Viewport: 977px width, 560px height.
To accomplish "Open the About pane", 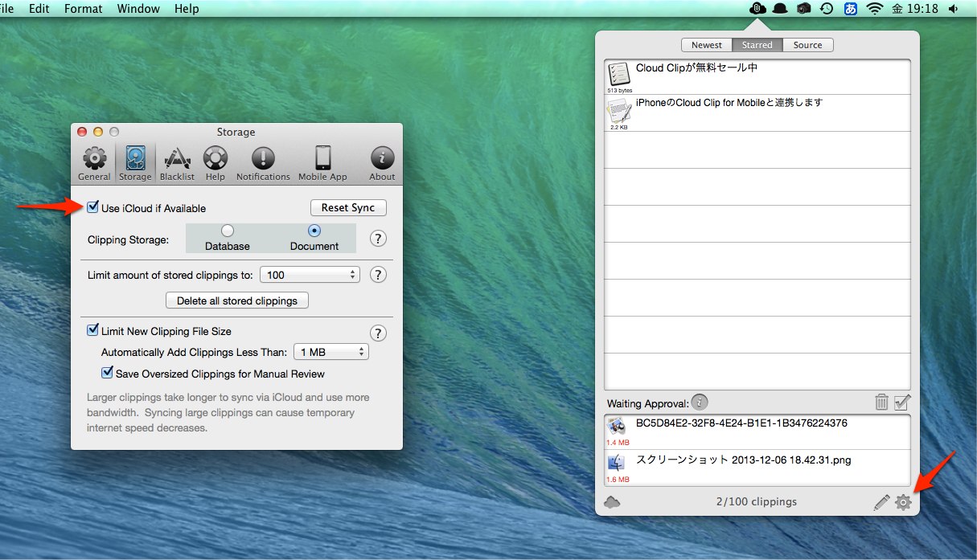I will [382, 164].
